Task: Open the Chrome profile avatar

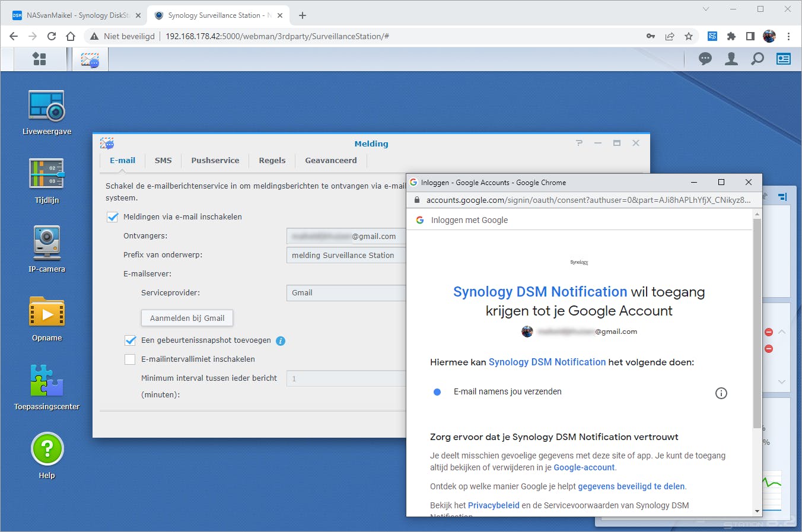Action: click(769, 36)
